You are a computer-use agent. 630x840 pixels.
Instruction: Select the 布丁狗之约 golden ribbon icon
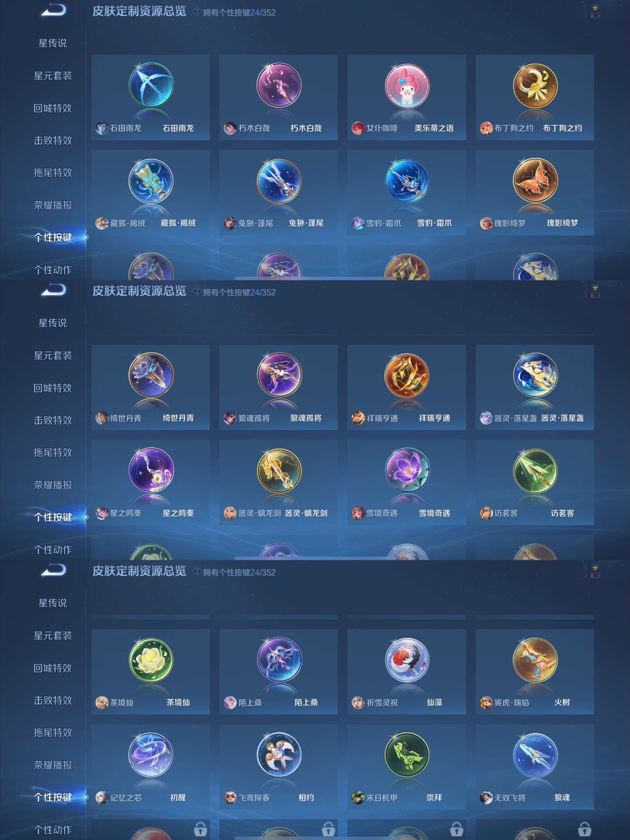coord(535,85)
